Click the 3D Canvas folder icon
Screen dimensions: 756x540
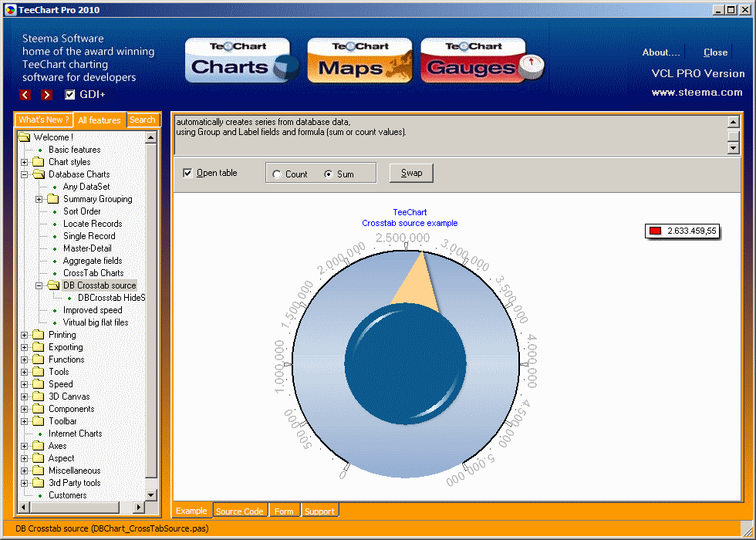(39, 397)
